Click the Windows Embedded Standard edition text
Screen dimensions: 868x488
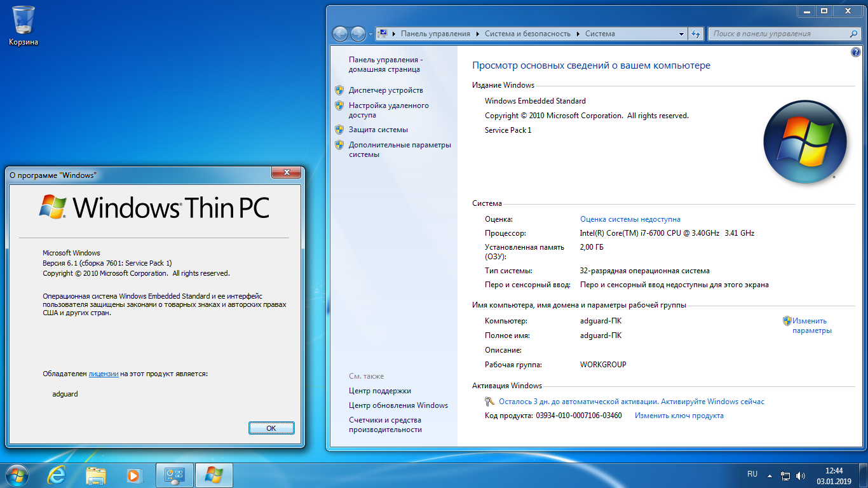pos(535,101)
